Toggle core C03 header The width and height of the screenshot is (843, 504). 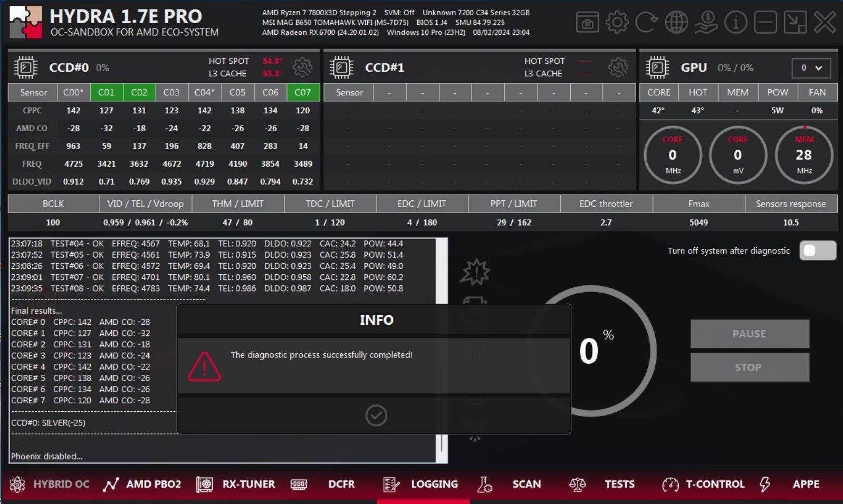click(171, 92)
